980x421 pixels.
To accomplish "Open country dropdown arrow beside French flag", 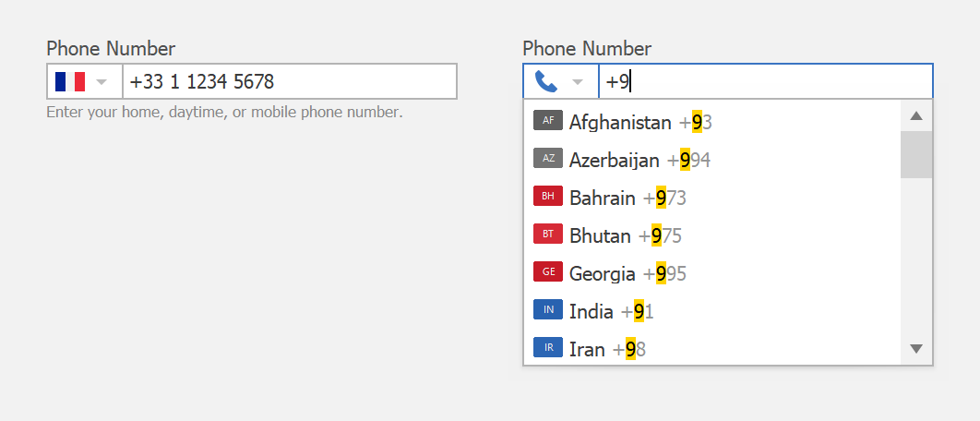I will [102, 82].
